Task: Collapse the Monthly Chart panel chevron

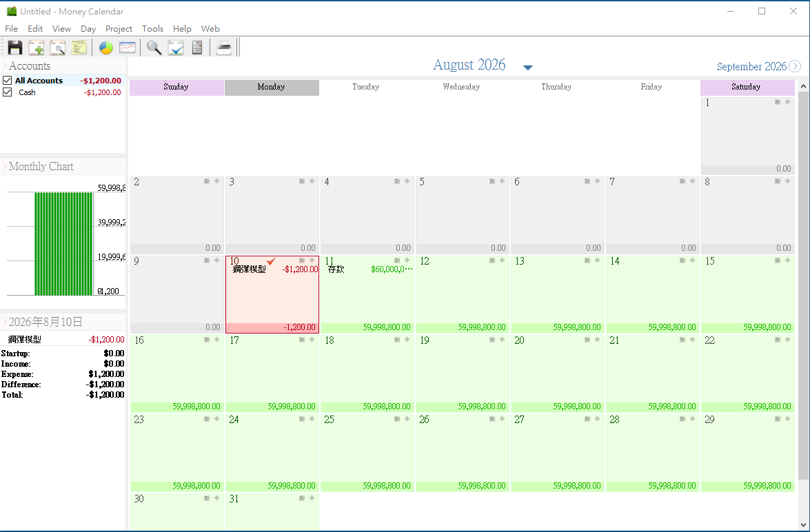Action: coord(4,166)
